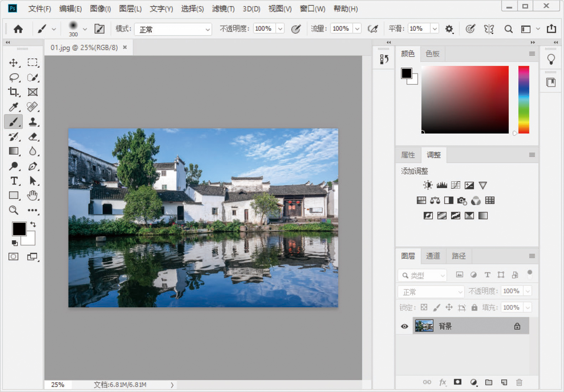Select the Quick Selection tool

point(32,77)
